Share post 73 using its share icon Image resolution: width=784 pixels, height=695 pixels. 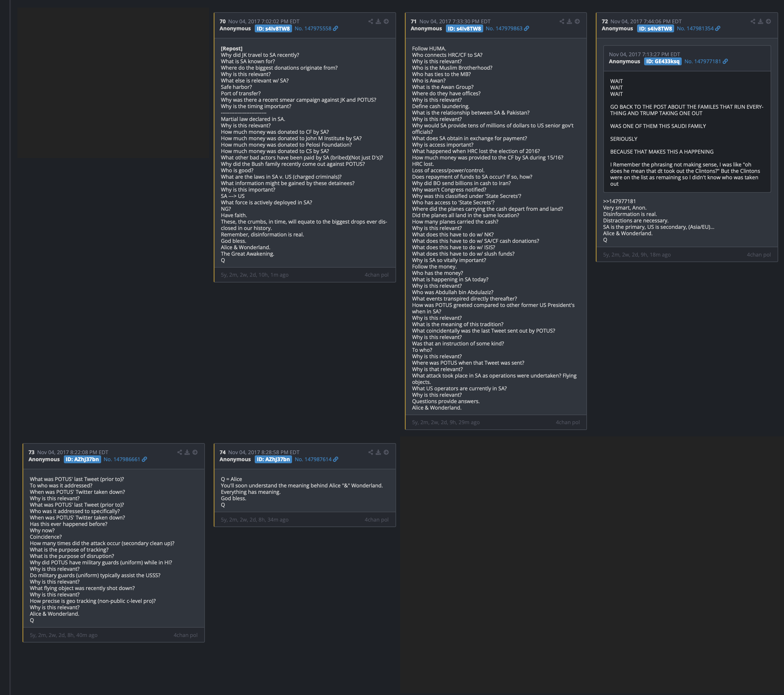pos(180,452)
